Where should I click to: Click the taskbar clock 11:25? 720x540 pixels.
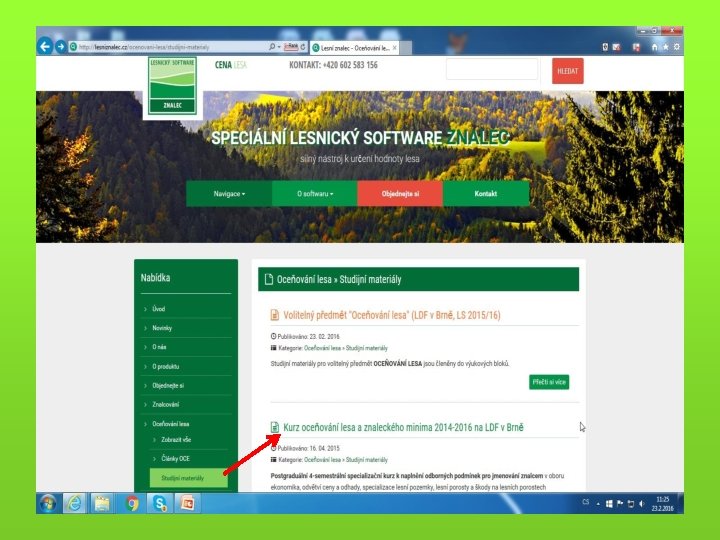click(x=662, y=504)
